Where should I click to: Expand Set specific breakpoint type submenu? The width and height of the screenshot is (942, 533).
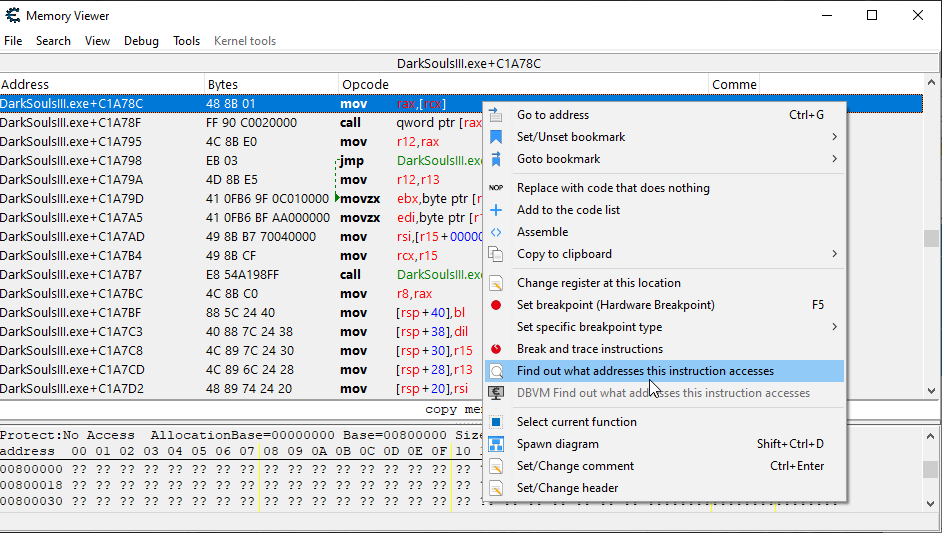pos(834,327)
